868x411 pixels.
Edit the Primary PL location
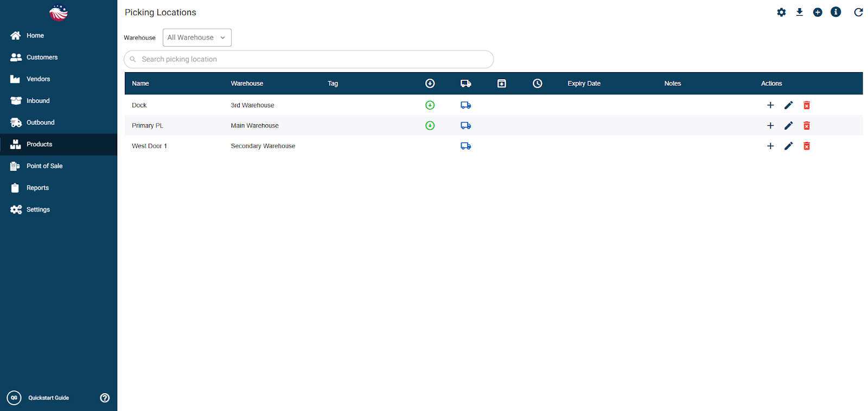[x=789, y=126]
